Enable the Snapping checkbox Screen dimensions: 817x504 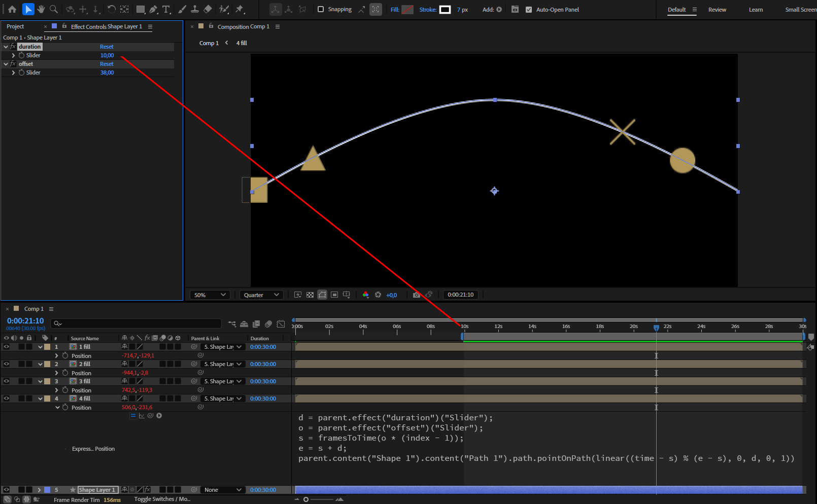pyautogui.click(x=321, y=9)
